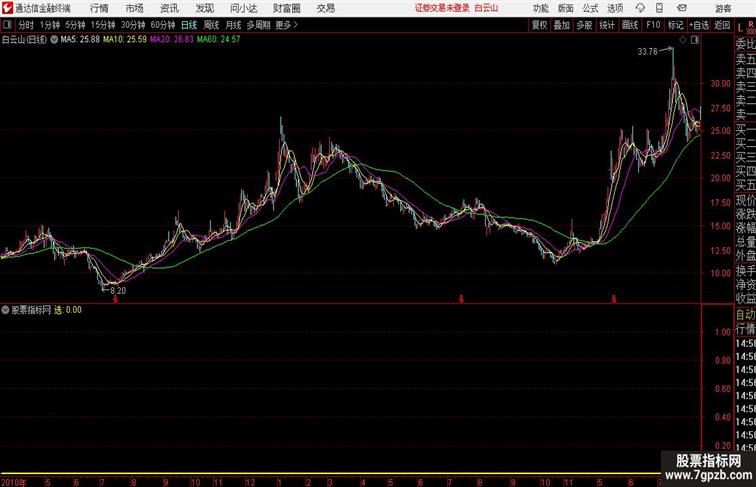
Task: Open the customer service headset icon
Action: click(640, 8)
